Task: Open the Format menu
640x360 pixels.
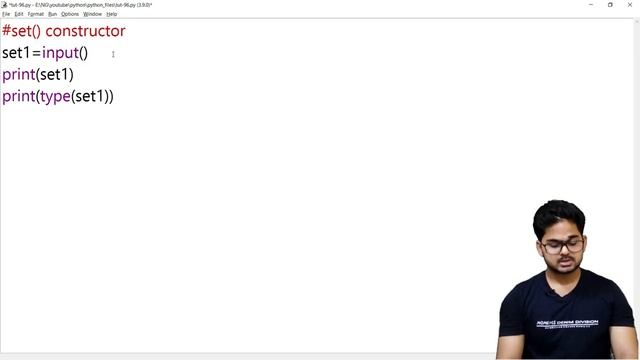Action: (36, 14)
